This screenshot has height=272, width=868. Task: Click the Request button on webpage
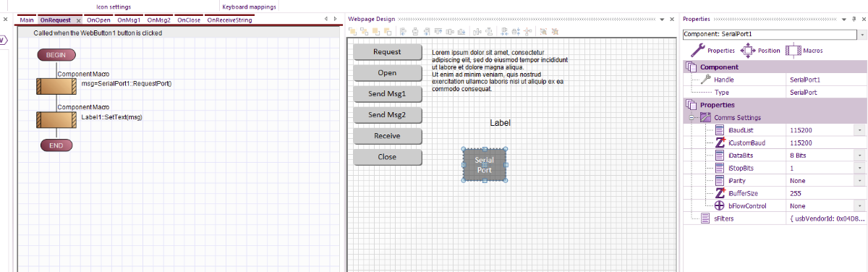click(x=387, y=52)
